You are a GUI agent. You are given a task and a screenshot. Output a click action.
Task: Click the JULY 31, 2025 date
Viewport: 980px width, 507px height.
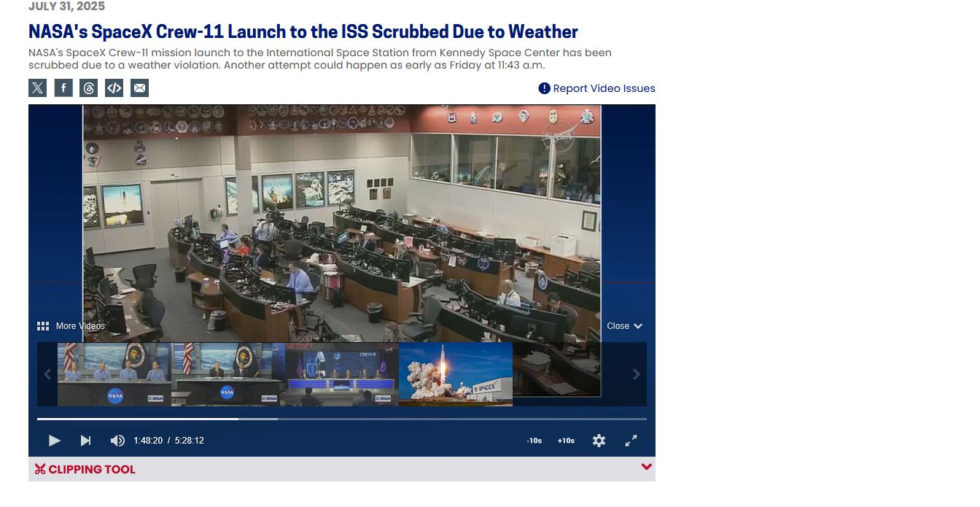[x=66, y=7]
